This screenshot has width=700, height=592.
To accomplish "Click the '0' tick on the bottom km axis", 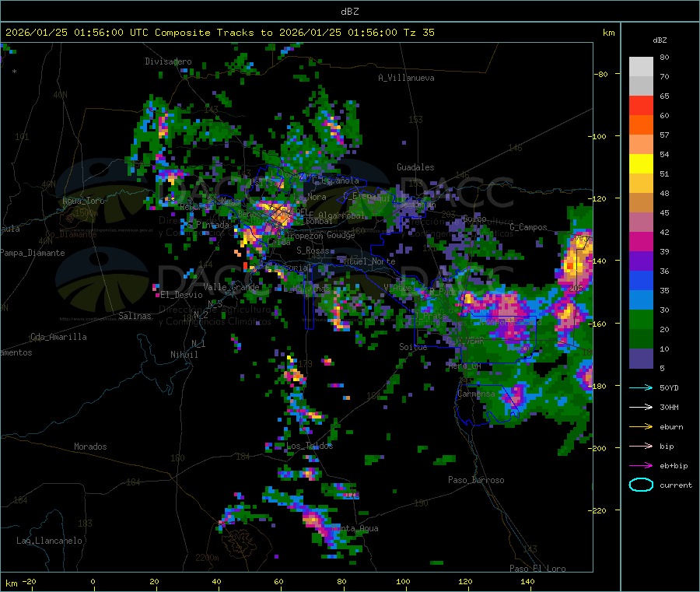I will [x=93, y=581].
